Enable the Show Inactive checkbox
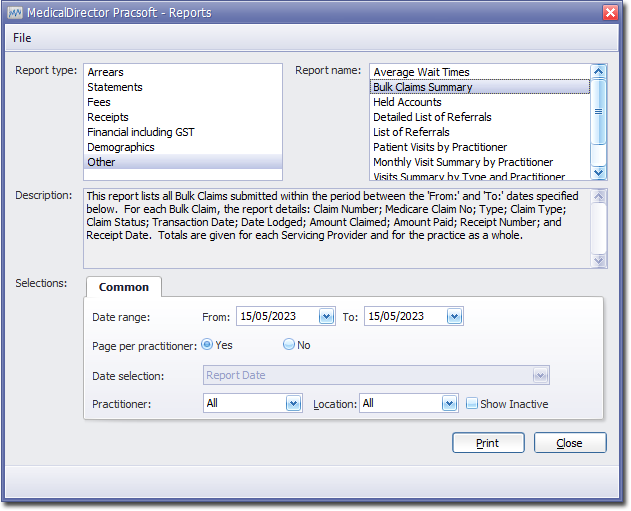This screenshot has width=631, height=511. pyautogui.click(x=473, y=404)
